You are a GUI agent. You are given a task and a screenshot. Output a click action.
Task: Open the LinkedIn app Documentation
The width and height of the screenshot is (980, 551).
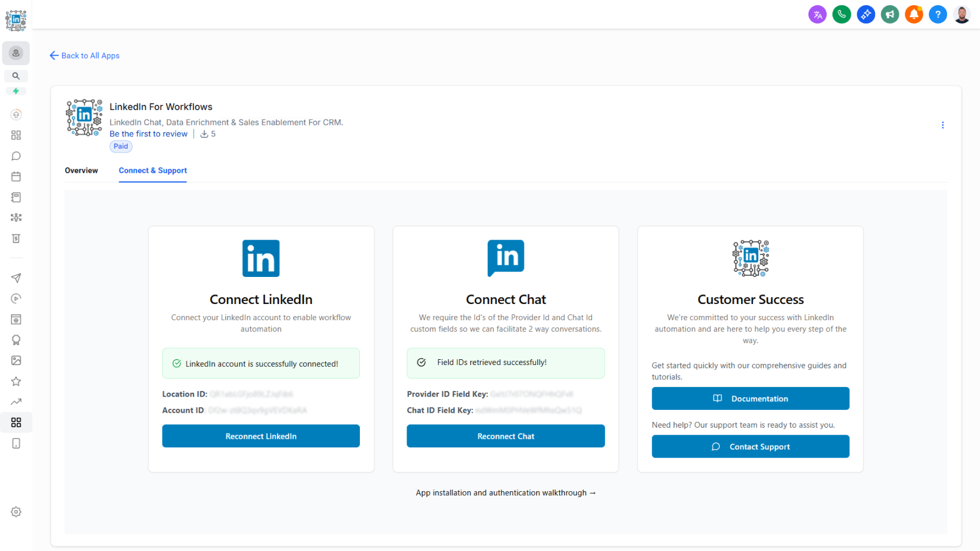click(750, 398)
